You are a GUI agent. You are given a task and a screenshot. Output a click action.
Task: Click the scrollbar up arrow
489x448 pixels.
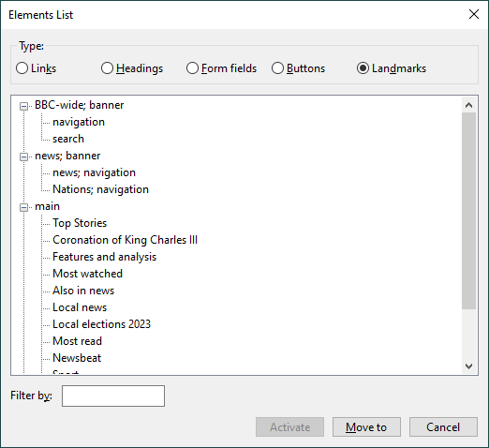[x=468, y=105]
